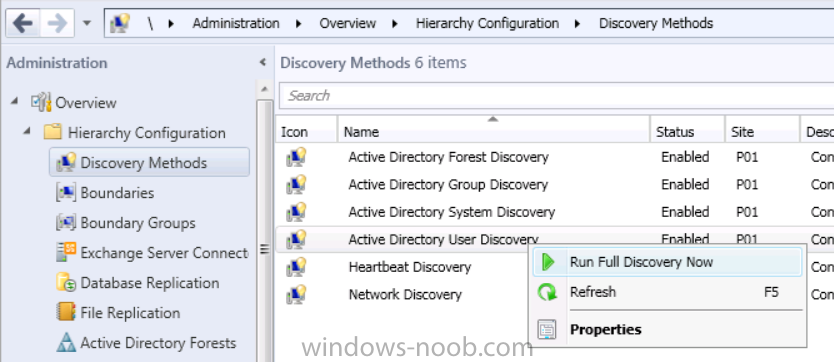This screenshot has width=834, height=362.
Task: Collapse the Administration navigation pane
Action: [x=262, y=62]
